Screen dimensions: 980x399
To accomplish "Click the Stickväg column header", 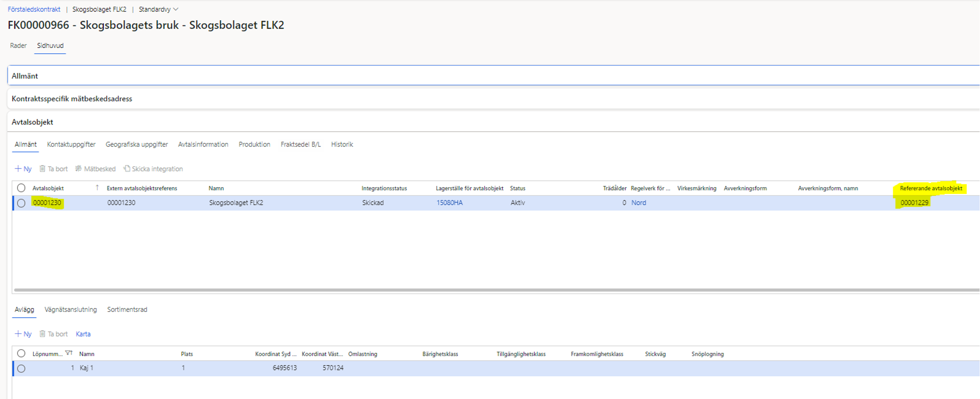I will 655,354.
